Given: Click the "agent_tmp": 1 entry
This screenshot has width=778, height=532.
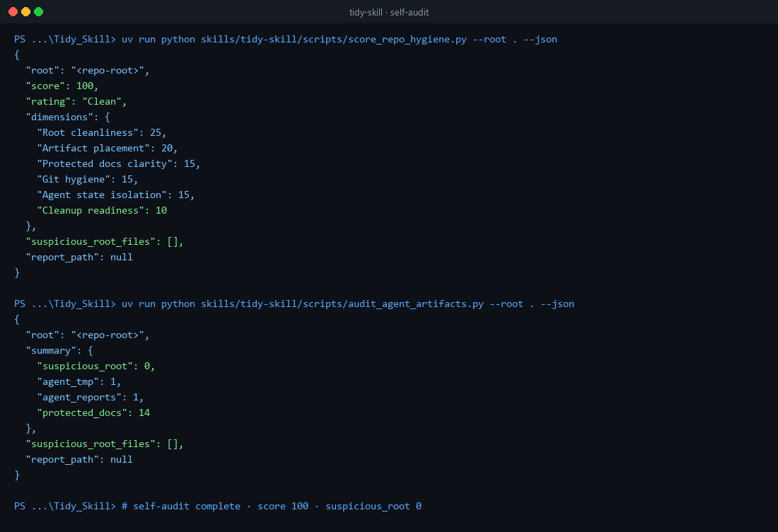Looking at the screenshot, I should click(79, 381).
